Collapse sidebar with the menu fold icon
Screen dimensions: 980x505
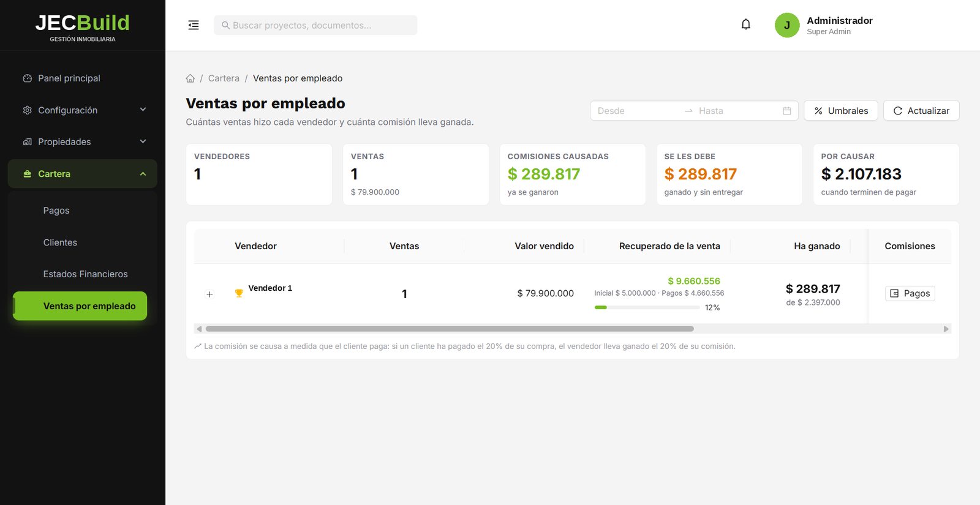[194, 25]
